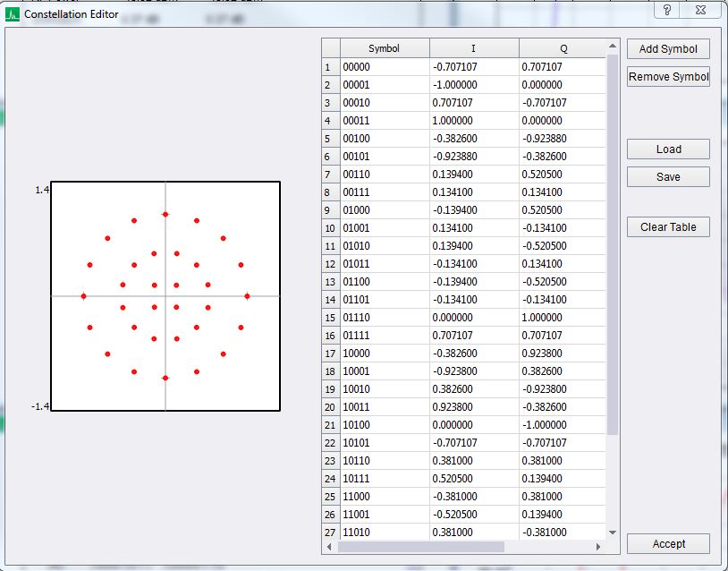Viewport: 728px width, 571px height.
Task: Click the help question mark button
Action: click(667, 10)
